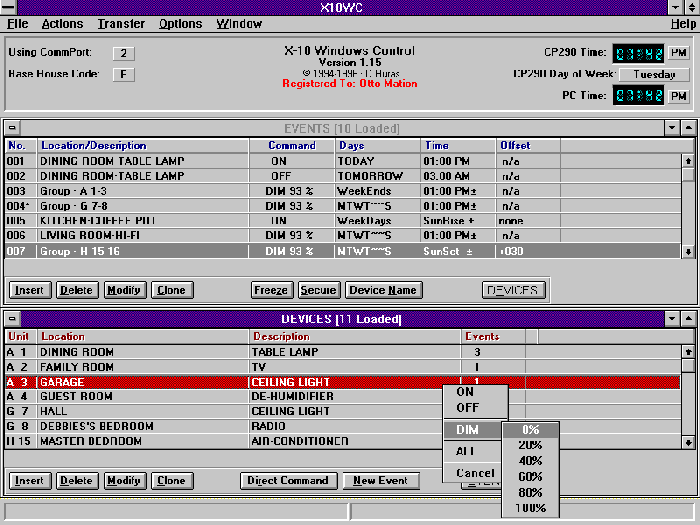Select device A 1 DINING ROOM

click(x=343, y=352)
